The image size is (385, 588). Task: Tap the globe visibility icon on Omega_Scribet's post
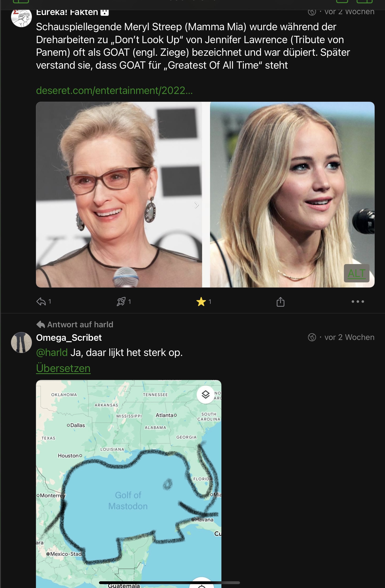312,337
